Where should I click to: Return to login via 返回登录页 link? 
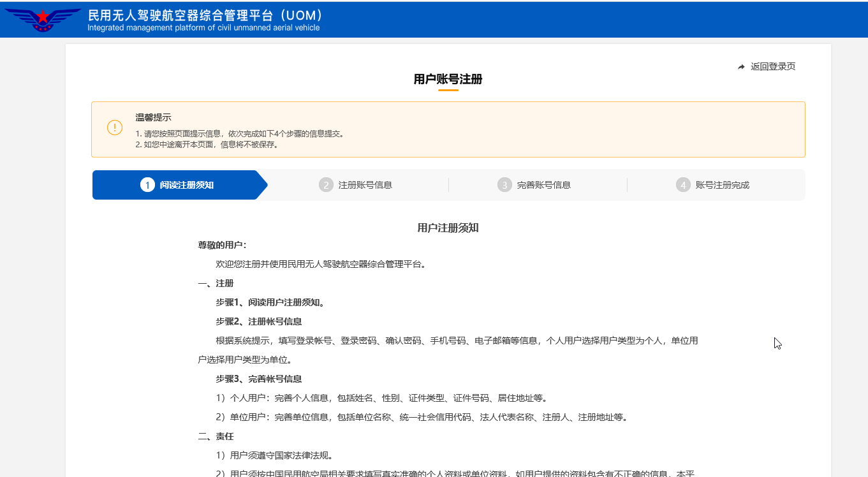[772, 67]
